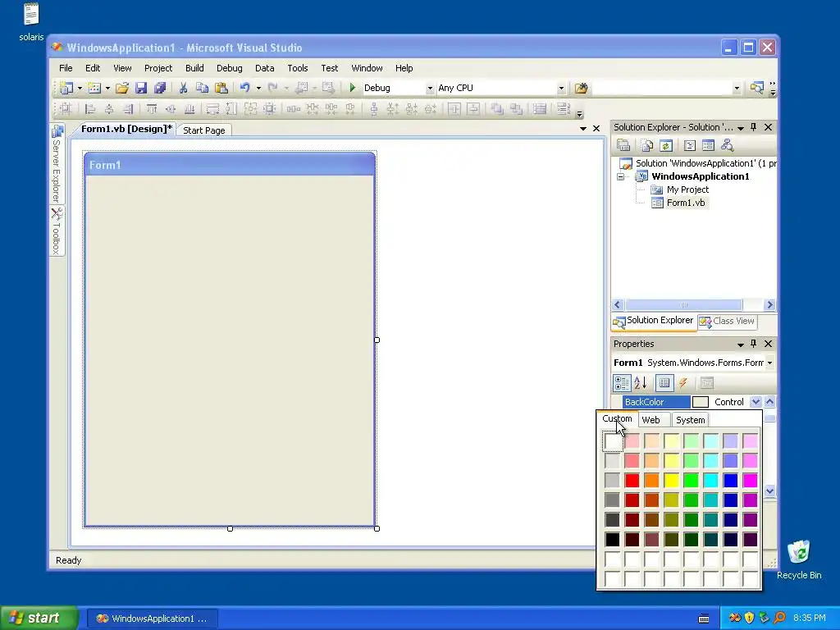Click the Open File folder icon

click(x=122, y=88)
